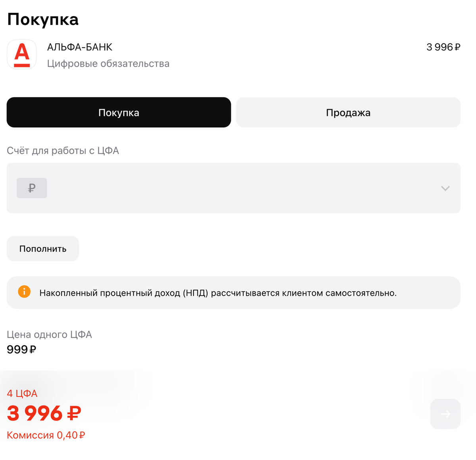Screen dimensions: 476x460
Task: Click the АЛЬФА-БАНК issuer name
Action: pos(79,47)
